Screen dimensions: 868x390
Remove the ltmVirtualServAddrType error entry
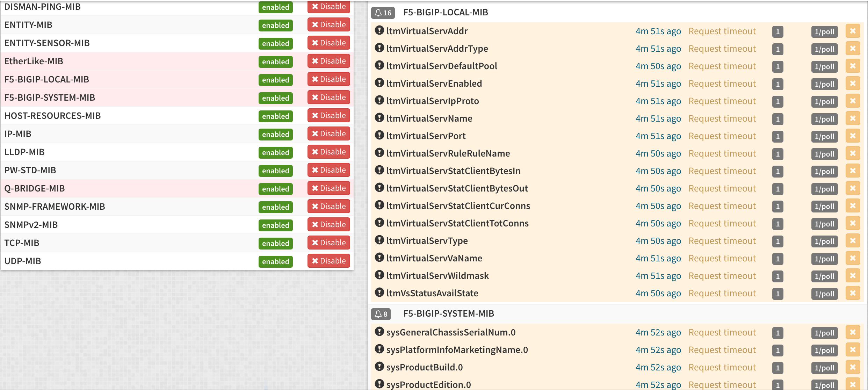tap(853, 49)
